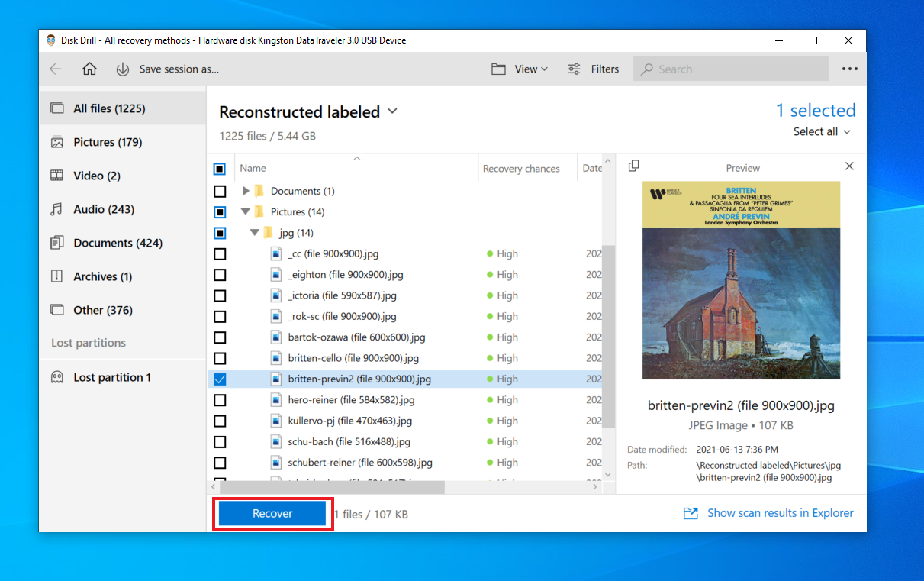Check the britten-cello (file 900x900).jpg checkbox

[220, 358]
